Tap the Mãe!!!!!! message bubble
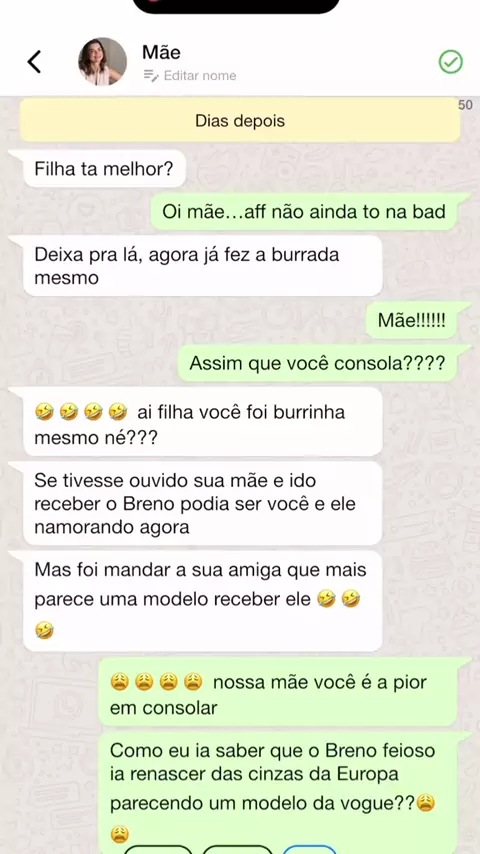The width and height of the screenshot is (480, 854). 411,320
